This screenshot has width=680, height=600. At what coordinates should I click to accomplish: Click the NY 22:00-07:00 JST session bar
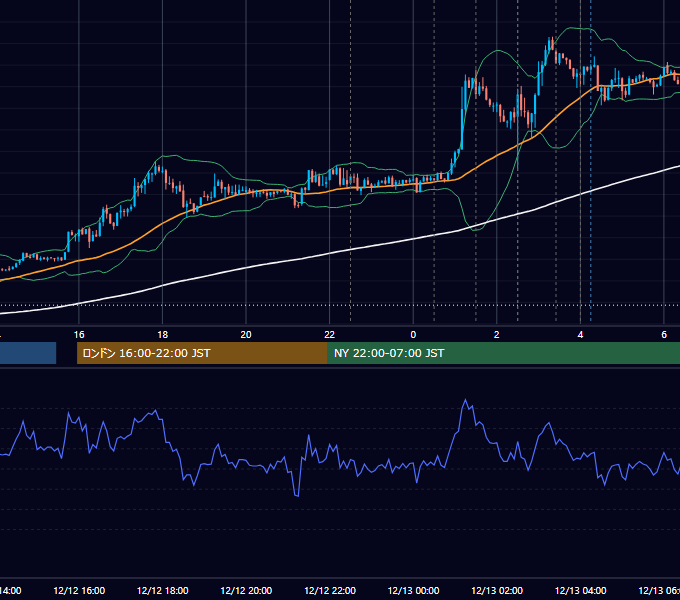(x=504, y=353)
